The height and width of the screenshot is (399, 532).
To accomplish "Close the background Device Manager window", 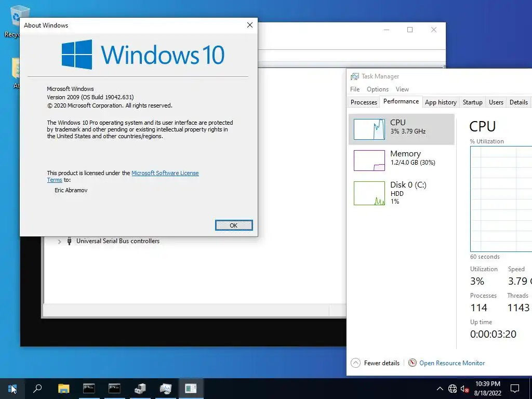I will pyautogui.click(x=434, y=30).
